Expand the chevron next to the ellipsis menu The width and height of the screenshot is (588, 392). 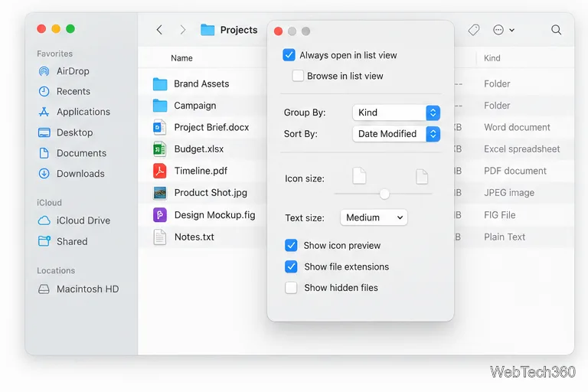coord(512,30)
